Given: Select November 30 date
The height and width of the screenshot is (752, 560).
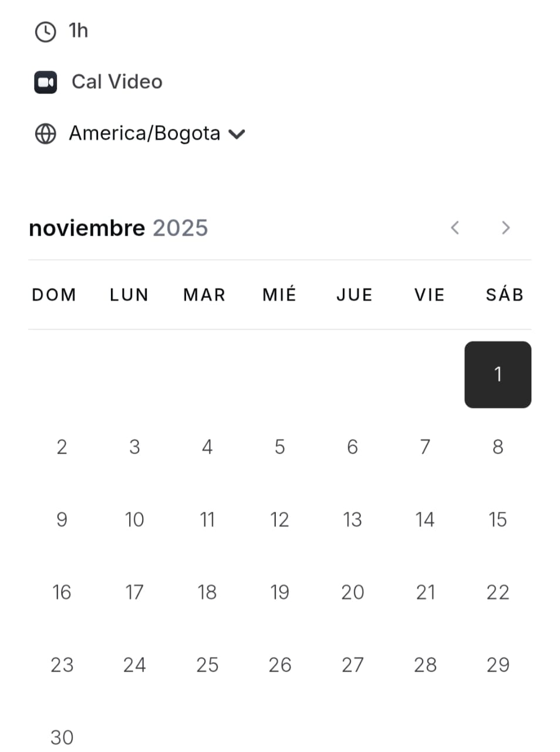Looking at the screenshot, I should [x=62, y=737].
